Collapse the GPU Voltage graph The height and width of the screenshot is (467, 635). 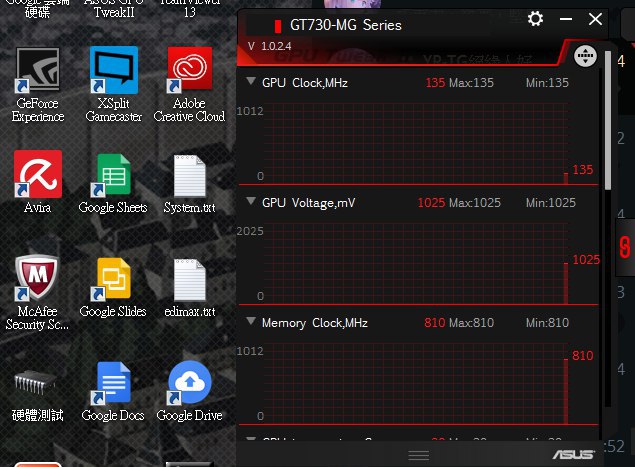251,201
